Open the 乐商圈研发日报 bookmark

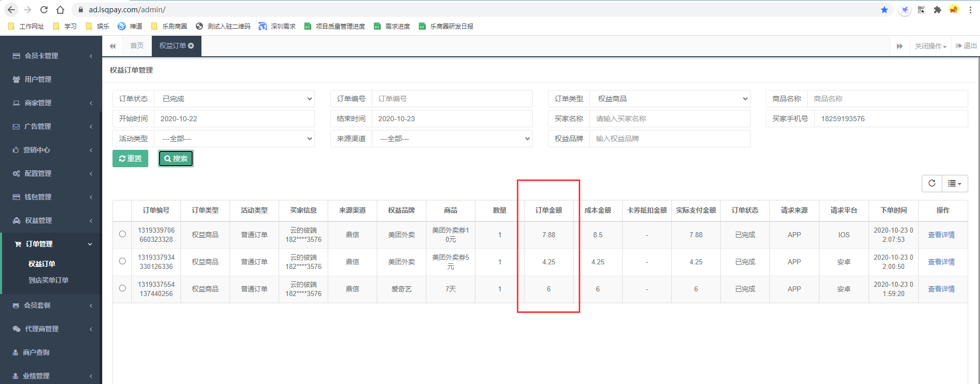coord(446,26)
